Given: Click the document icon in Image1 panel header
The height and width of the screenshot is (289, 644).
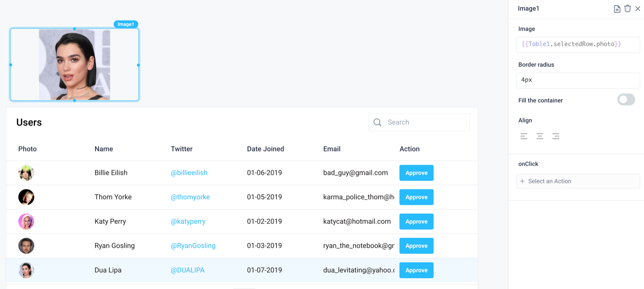Looking at the screenshot, I should coord(617,9).
